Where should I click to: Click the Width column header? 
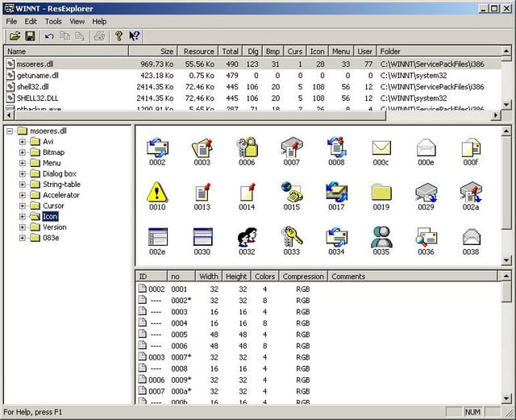point(209,277)
